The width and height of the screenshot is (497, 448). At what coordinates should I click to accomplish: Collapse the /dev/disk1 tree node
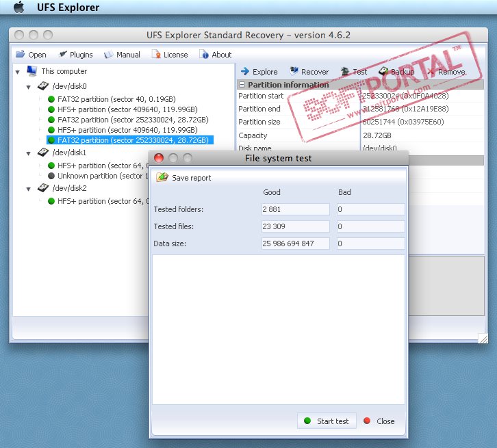click(29, 154)
